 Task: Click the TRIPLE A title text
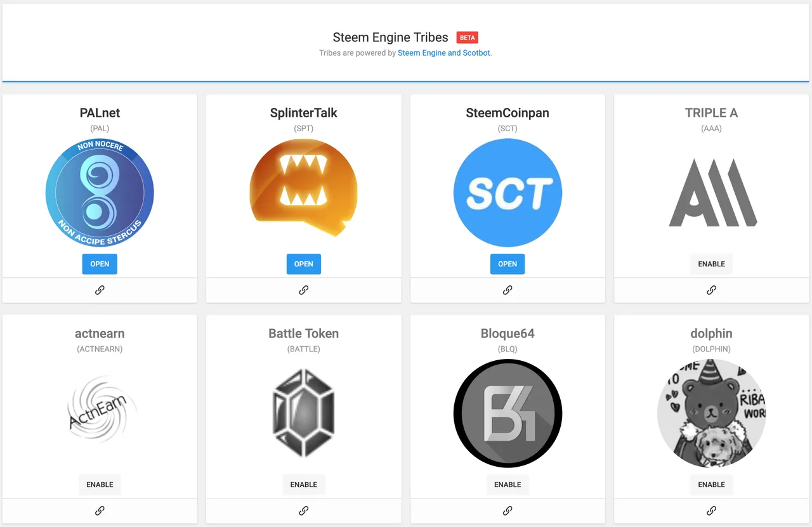[x=711, y=113]
